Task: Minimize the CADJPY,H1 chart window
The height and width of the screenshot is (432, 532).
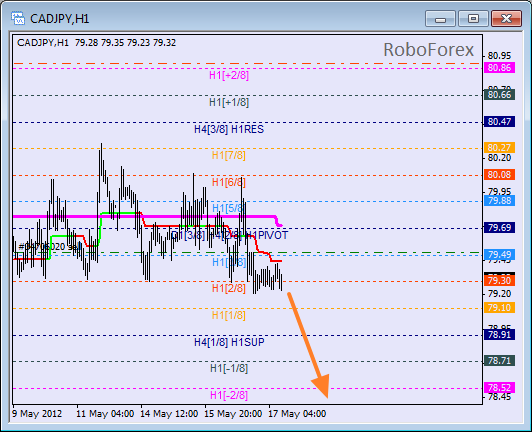Action: (x=440, y=18)
